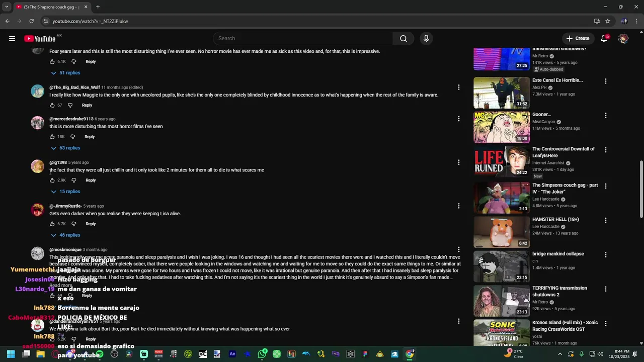
Task: Click the install app icon in address bar
Action: coord(597,21)
